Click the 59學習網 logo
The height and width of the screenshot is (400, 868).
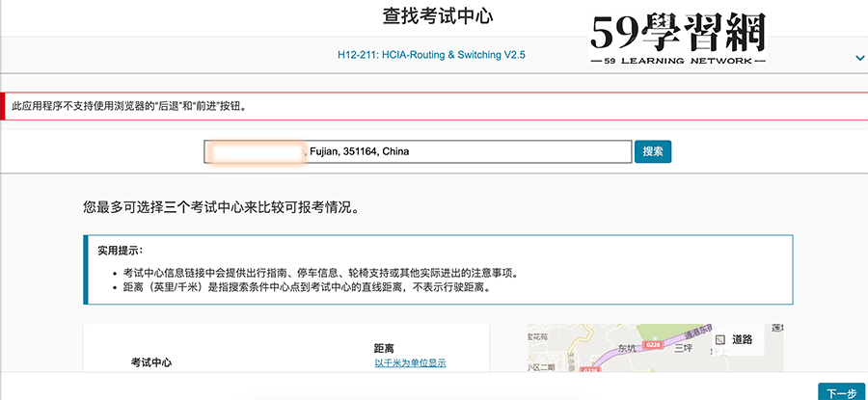(677, 36)
